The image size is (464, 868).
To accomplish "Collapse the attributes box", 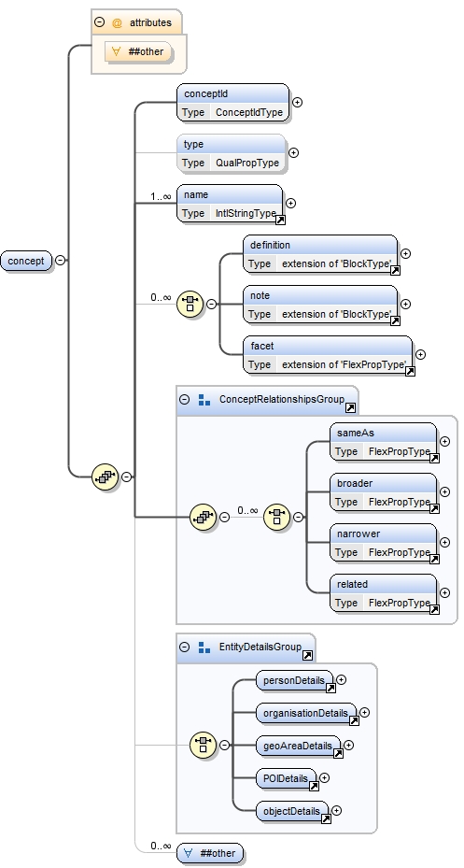I will point(100,22).
